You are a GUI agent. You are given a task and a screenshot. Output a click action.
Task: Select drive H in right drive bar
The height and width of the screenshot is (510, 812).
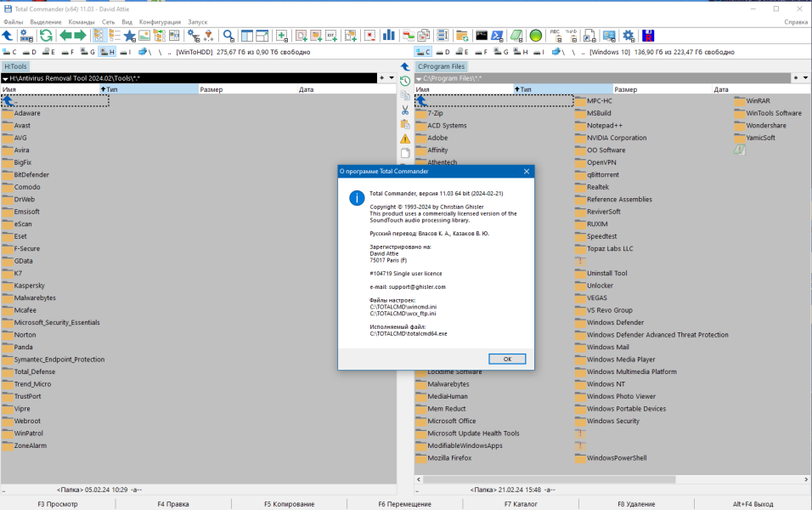click(x=521, y=52)
